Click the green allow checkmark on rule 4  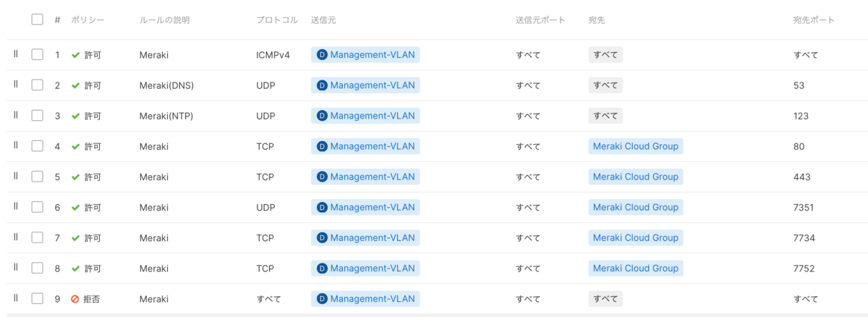(75, 146)
